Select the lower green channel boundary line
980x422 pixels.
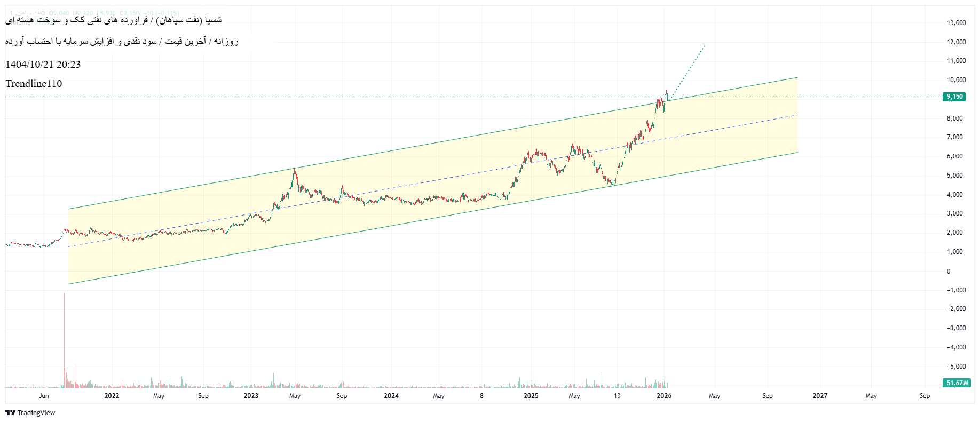(427, 219)
